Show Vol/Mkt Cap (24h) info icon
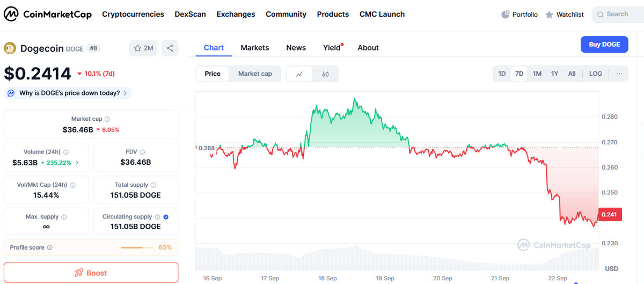Viewport: 644px width, 284px height. pos(72,185)
